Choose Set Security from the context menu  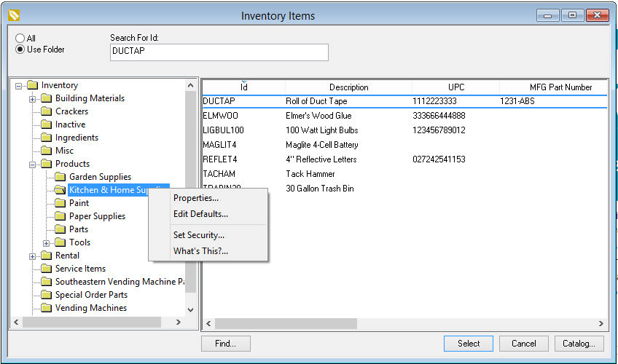pyautogui.click(x=198, y=235)
